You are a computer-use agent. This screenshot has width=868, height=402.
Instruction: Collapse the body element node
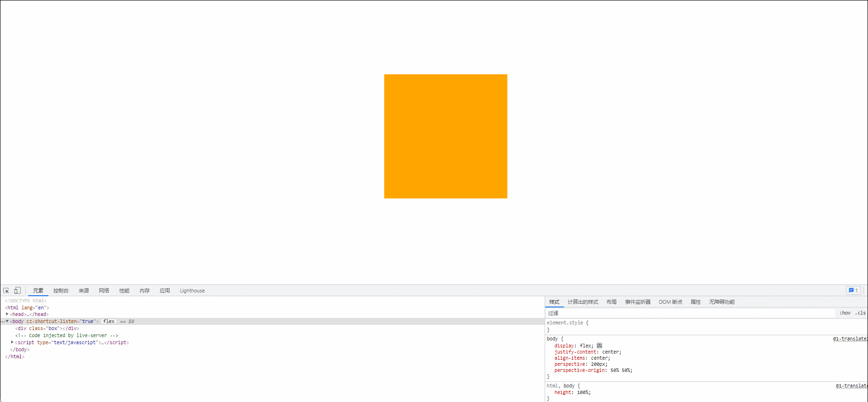tap(7, 321)
